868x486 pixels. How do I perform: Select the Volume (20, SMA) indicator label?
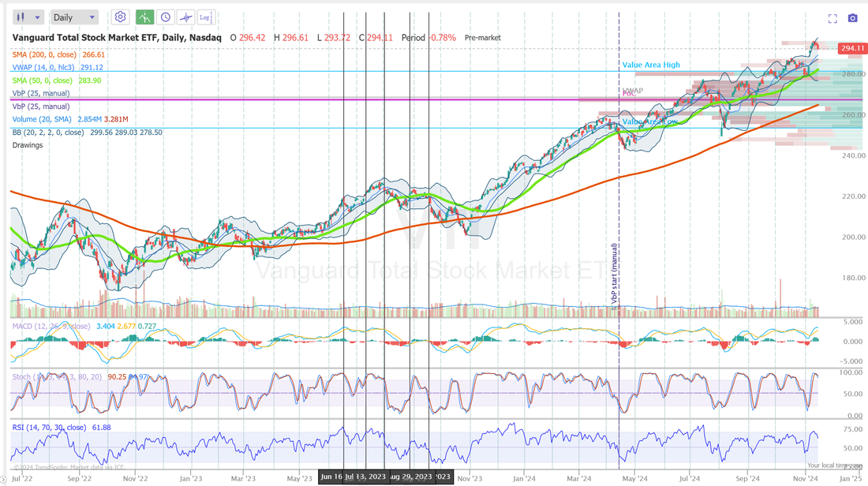coord(42,119)
